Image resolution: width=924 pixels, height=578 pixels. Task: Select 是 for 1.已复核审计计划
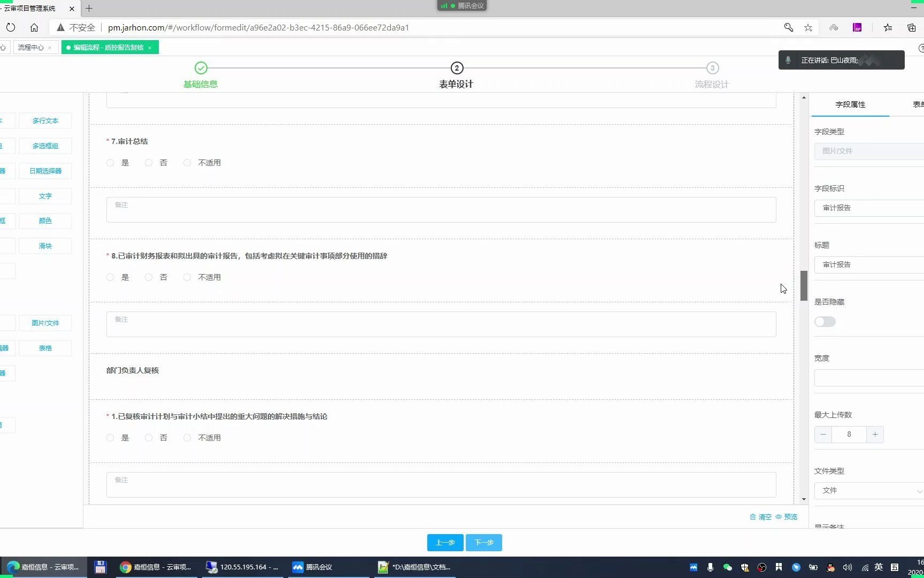(110, 438)
